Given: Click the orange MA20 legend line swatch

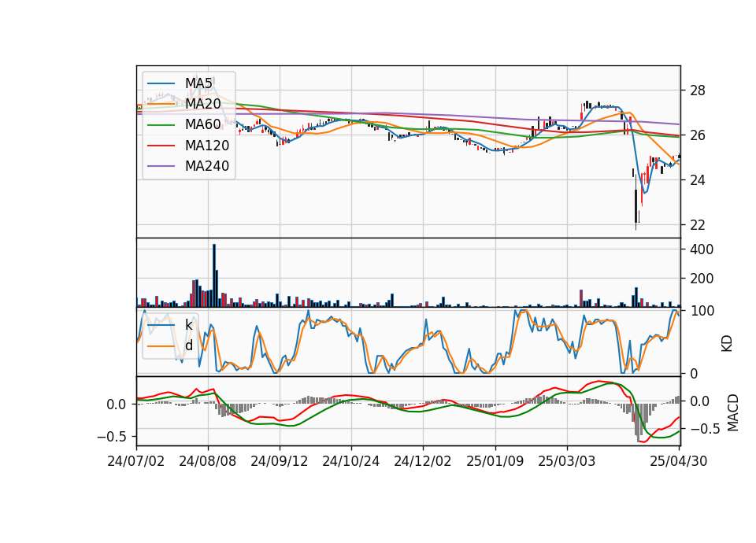Looking at the screenshot, I should tap(161, 104).
